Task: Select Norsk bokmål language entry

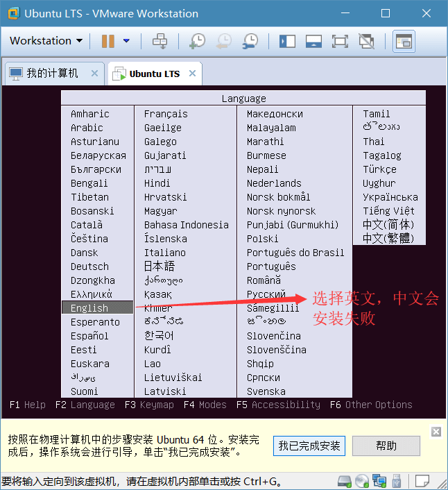Action: tap(279, 197)
